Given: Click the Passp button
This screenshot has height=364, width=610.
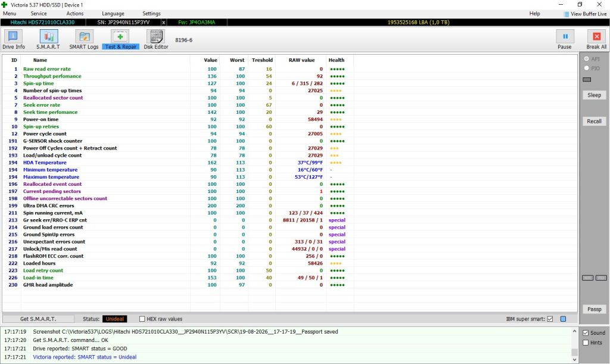Looking at the screenshot, I should [x=594, y=309].
